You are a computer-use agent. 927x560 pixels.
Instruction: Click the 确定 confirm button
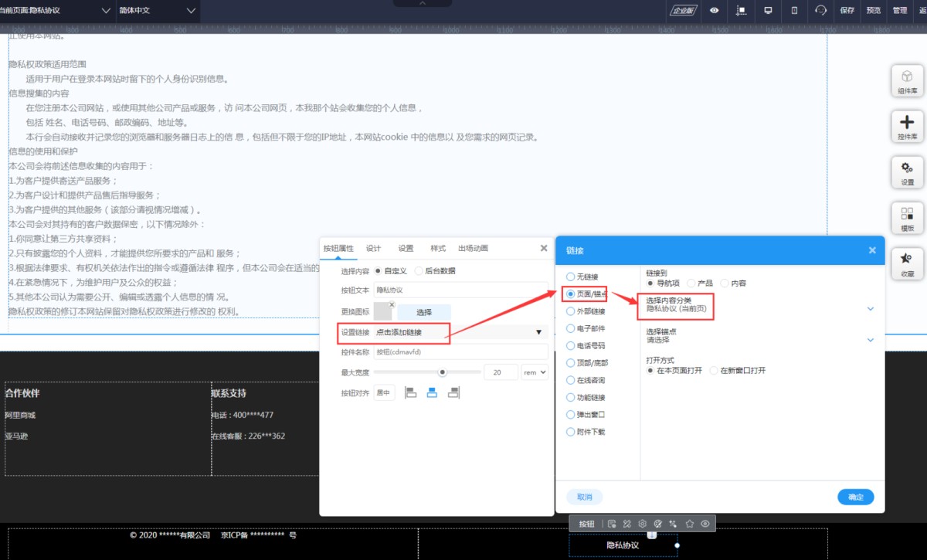855,497
